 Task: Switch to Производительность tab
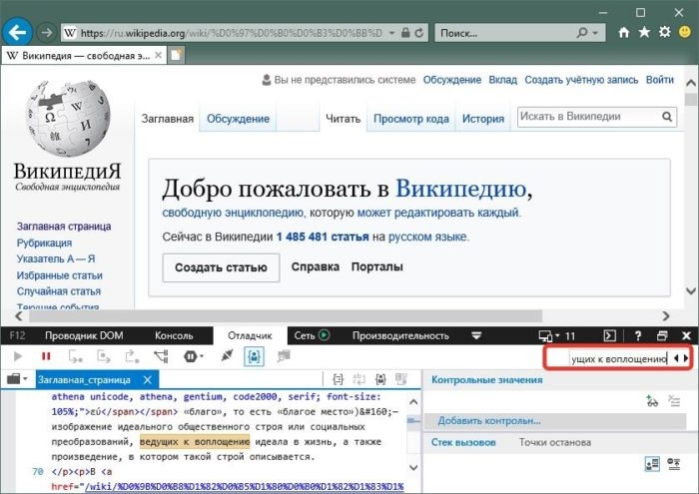(x=400, y=336)
